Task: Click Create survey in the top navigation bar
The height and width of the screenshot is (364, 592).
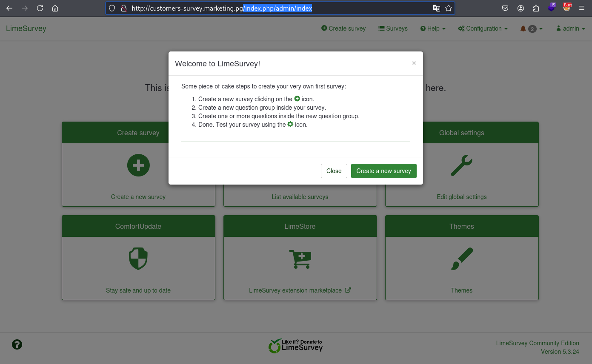Action: point(343,28)
